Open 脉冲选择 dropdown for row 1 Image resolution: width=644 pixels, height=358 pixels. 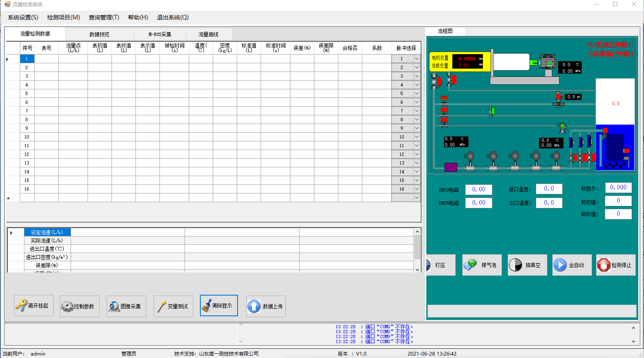417,59
